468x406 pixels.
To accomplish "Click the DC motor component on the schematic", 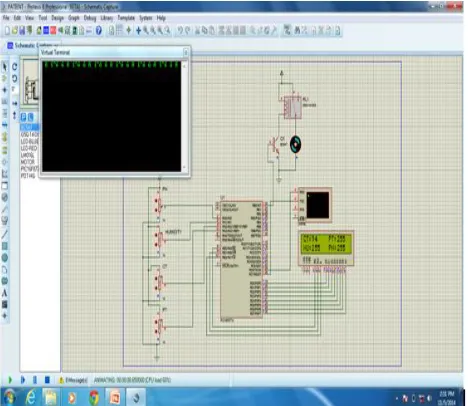I will pos(295,144).
